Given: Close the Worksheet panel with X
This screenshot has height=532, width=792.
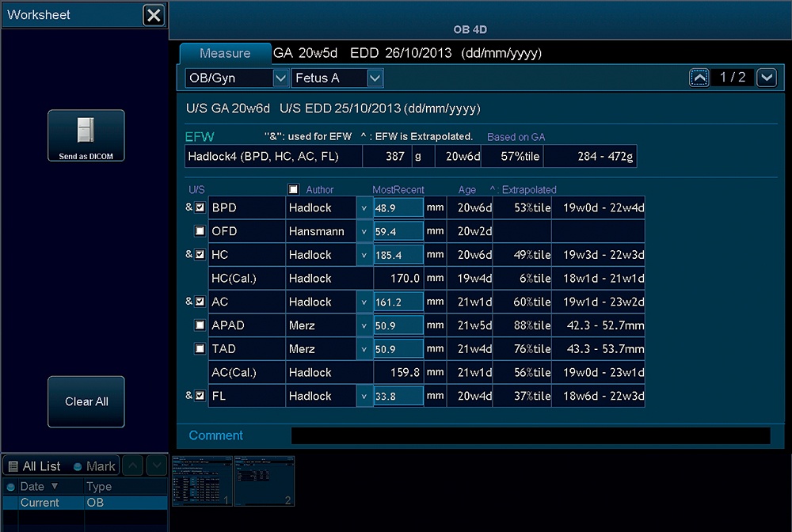Looking at the screenshot, I should click(154, 15).
